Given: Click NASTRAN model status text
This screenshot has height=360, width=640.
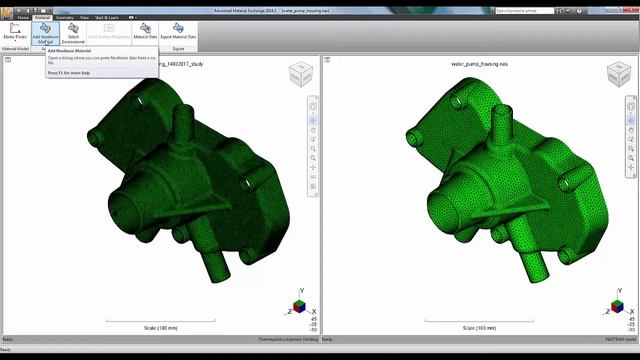Looking at the screenshot, I should pos(620,339).
